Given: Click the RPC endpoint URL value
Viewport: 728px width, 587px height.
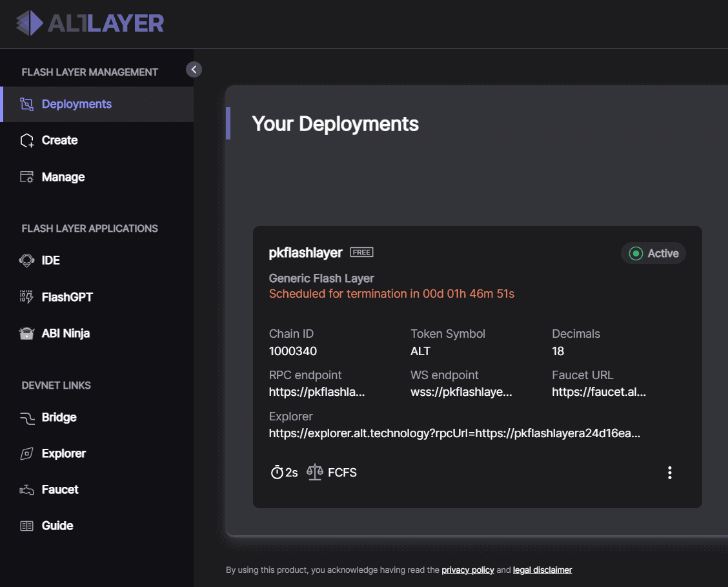Looking at the screenshot, I should point(317,392).
